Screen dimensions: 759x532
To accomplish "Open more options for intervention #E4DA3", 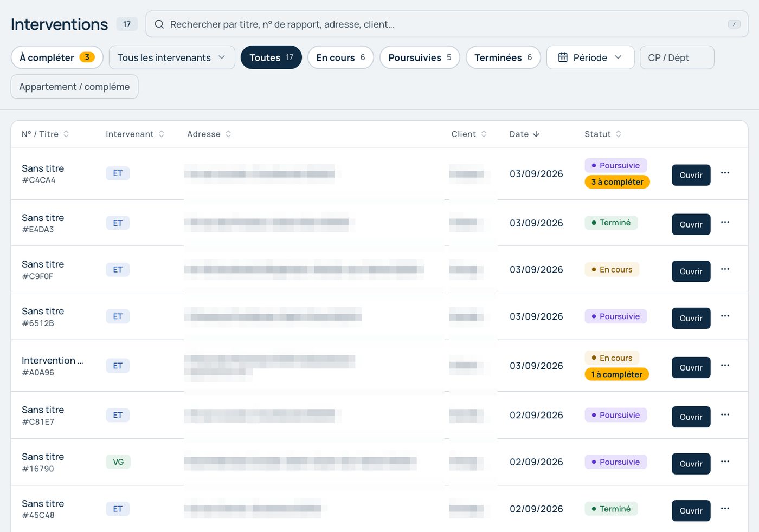I will tap(725, 222).
